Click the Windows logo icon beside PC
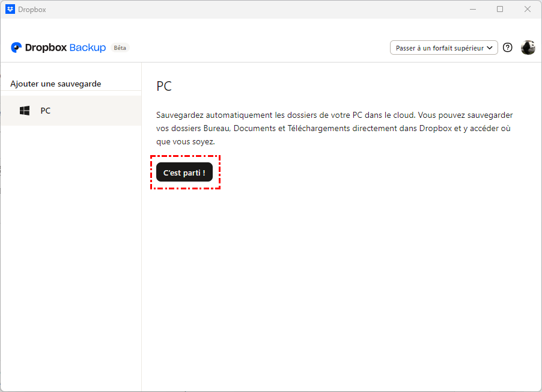The height and width of the screenshot is (392, 542). coord(25,111)
